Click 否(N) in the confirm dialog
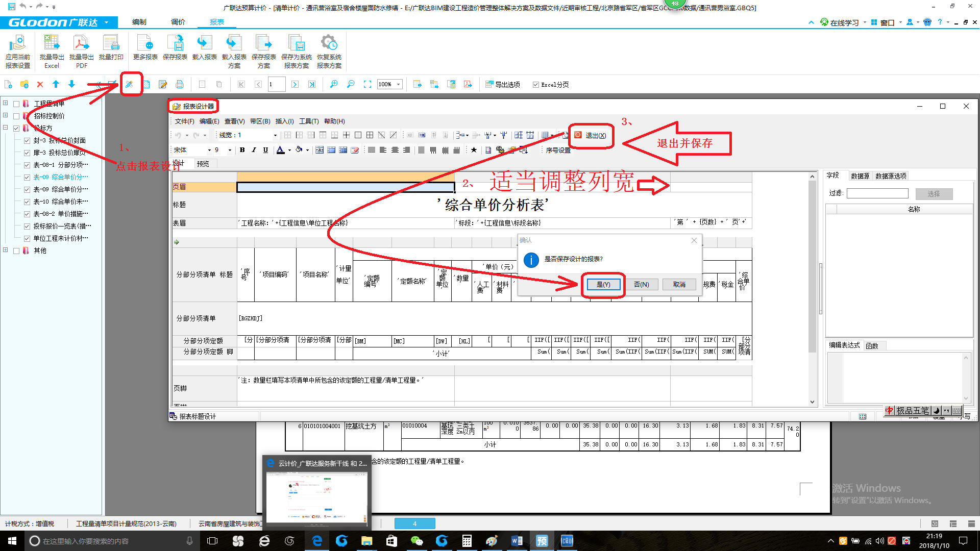The height and width of the screenshot is (551, 980). coord(642,285)
